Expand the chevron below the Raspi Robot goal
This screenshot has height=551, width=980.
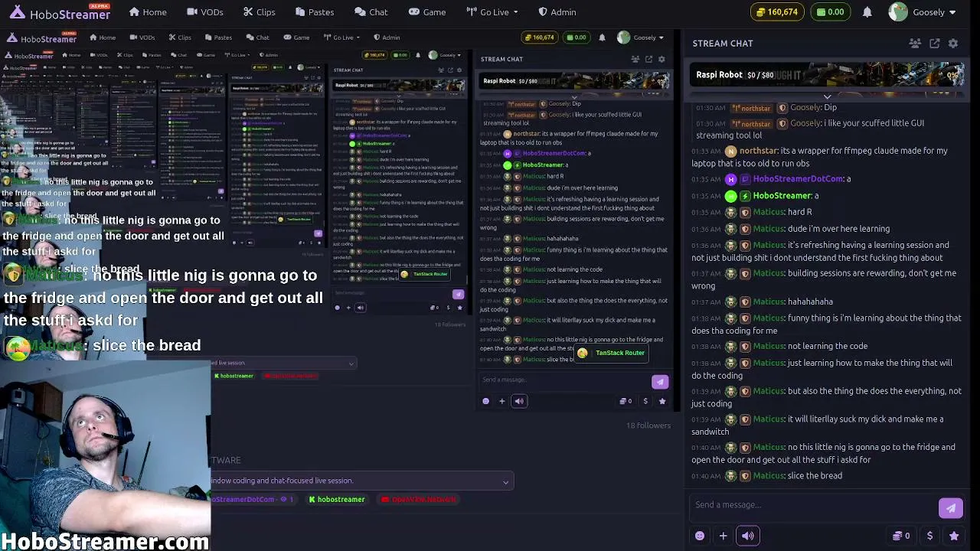827,96
